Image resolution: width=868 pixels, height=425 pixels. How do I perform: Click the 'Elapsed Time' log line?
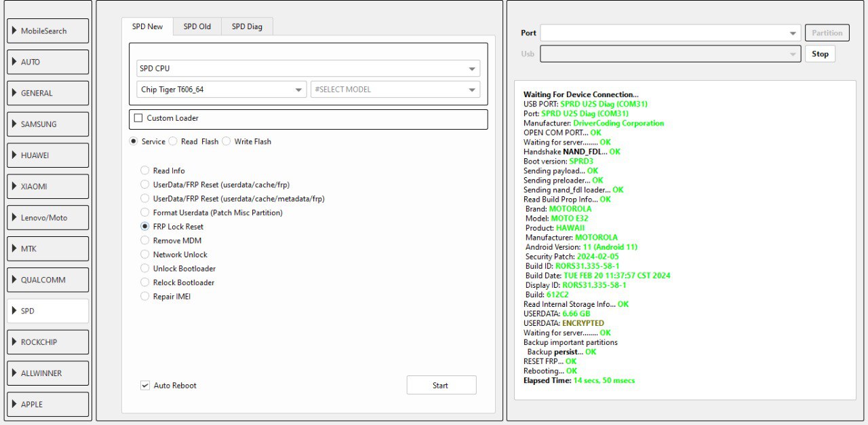[579, 381]
